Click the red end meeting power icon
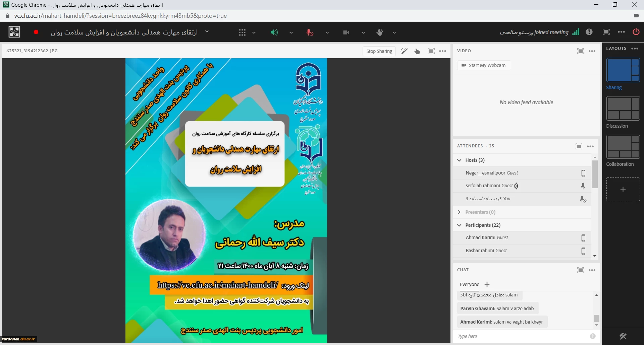 [636, 32]
